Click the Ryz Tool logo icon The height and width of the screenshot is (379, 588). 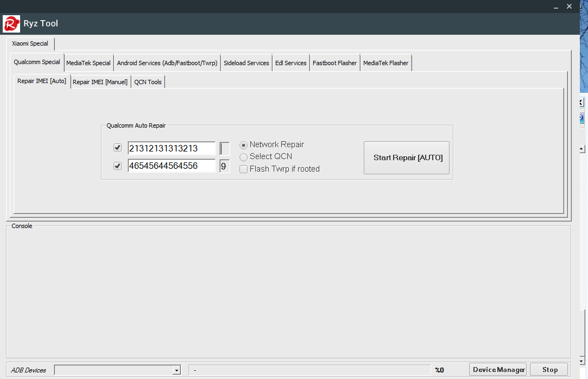pyautogui.click(x=11, y=23)
